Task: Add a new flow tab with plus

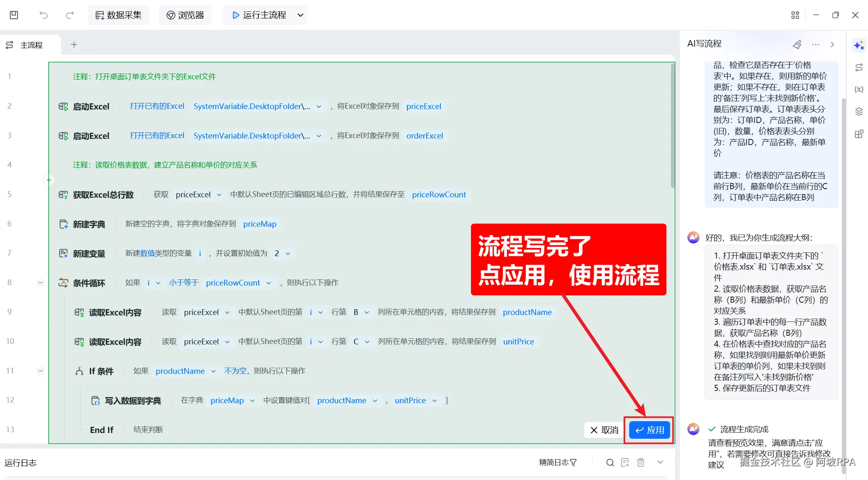Action: click(x=74, y=45)
